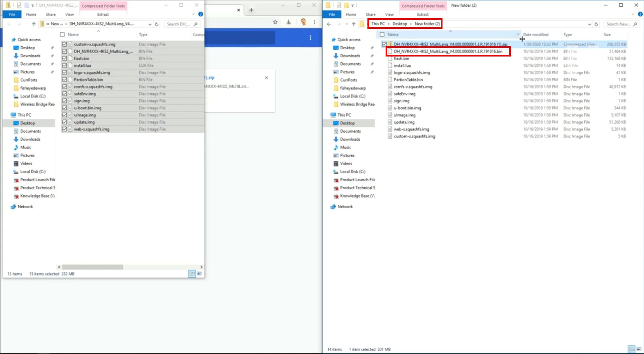This screenshot has width=644, height=354.
Task: Bookmark the page with the browser star icon
Action: point(275,22)
